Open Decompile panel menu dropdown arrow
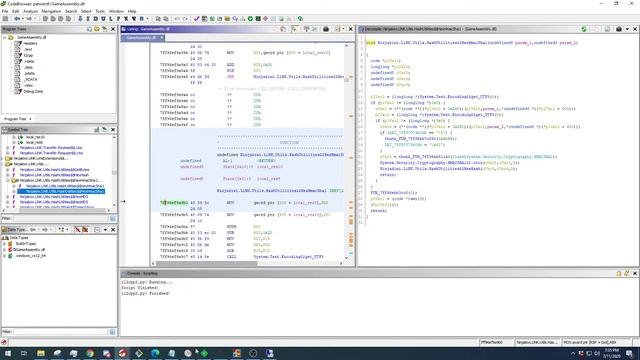The height and width of the screenshot is (360, 640). click(x=627, y=29)
